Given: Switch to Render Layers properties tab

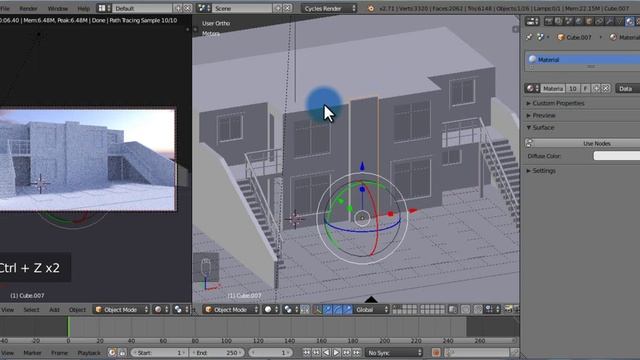Looking at the screenshot, I should coord(558,21).
